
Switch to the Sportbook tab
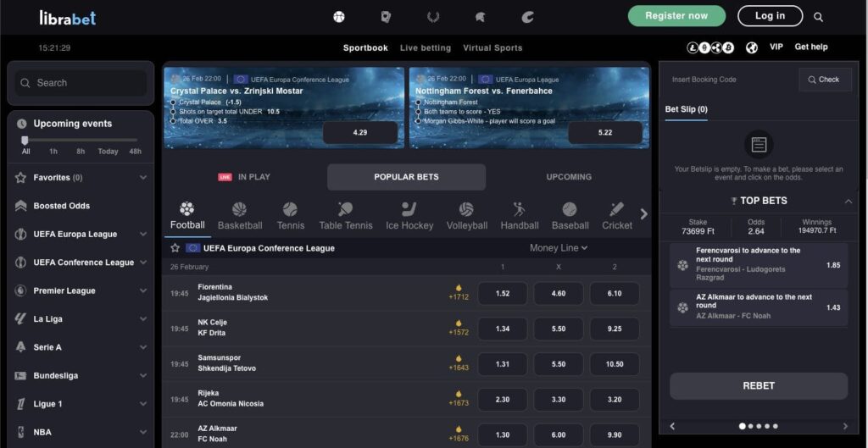365,48
